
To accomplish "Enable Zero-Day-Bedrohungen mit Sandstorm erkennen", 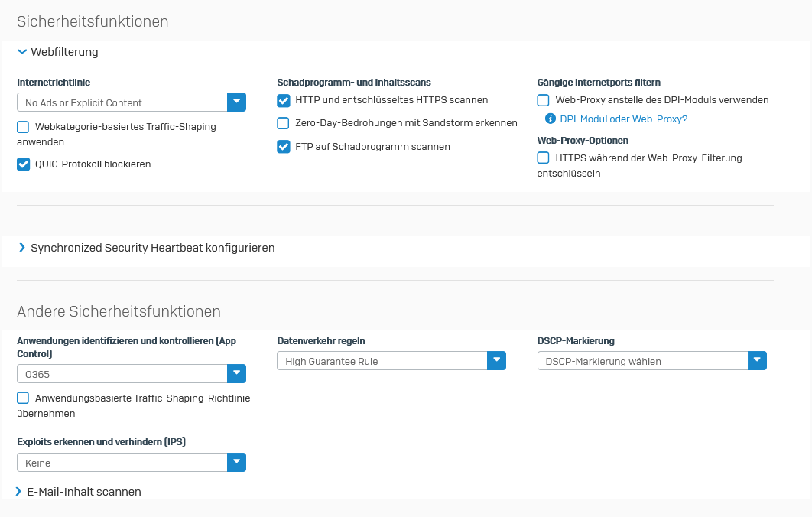I will (x=283, y=123).
